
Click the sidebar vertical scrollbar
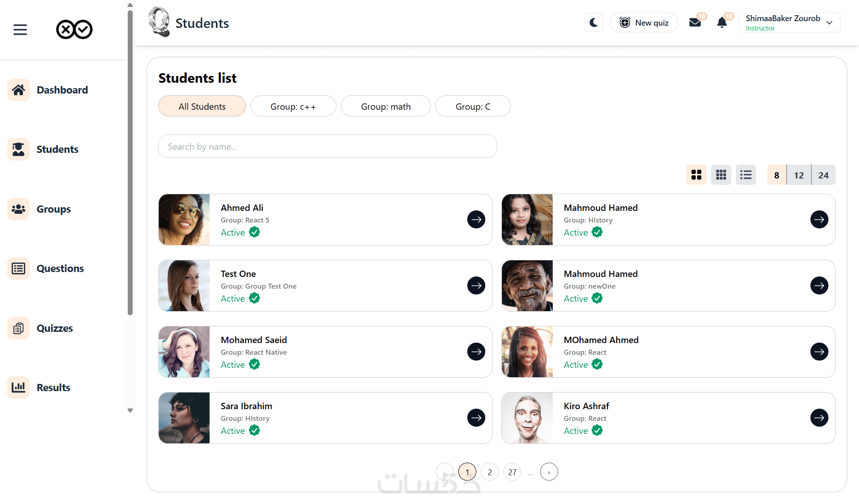point(130,162)
